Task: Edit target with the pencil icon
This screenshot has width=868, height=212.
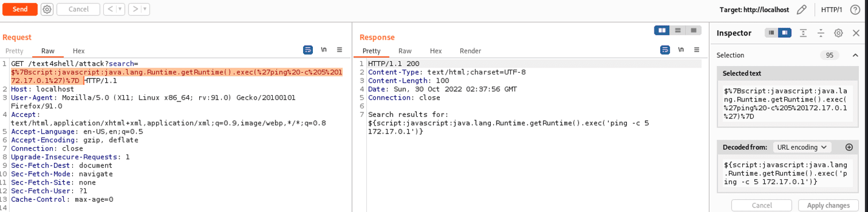Action: tap(801, 10)
